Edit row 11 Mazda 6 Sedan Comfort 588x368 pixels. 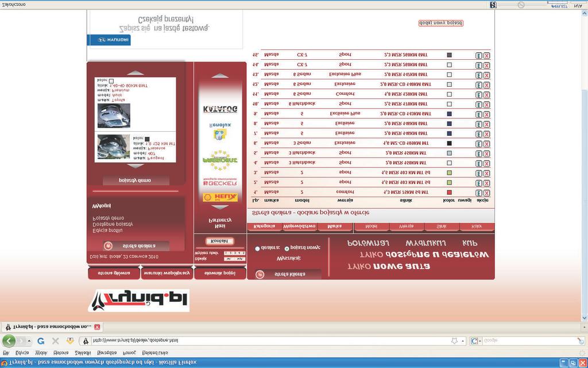pyautogui.click(x=478, y=95)
